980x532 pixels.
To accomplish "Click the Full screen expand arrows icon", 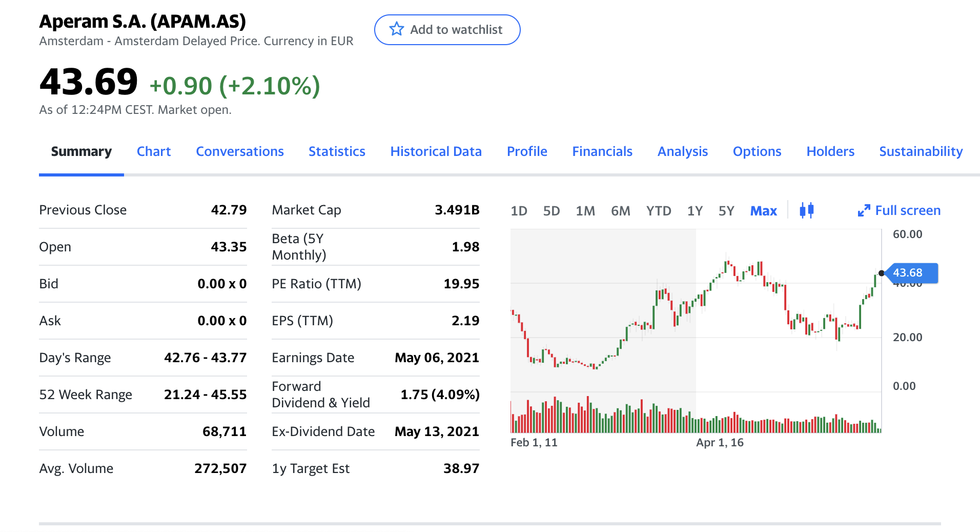I will point(864,210).
